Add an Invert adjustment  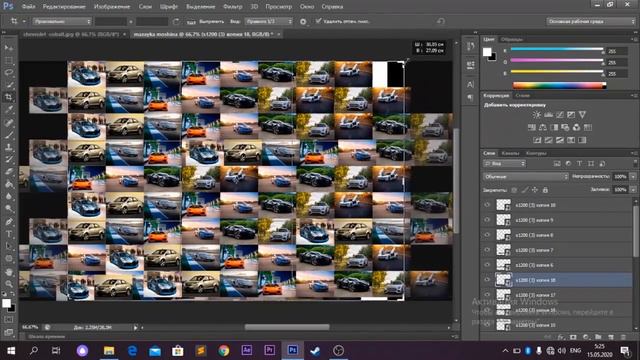(538, 140)
